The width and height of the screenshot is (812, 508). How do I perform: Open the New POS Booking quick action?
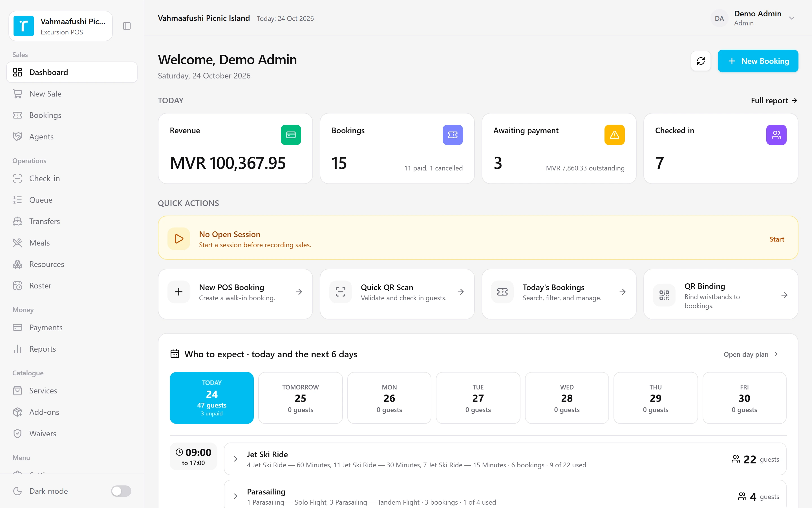coord(235,294)
